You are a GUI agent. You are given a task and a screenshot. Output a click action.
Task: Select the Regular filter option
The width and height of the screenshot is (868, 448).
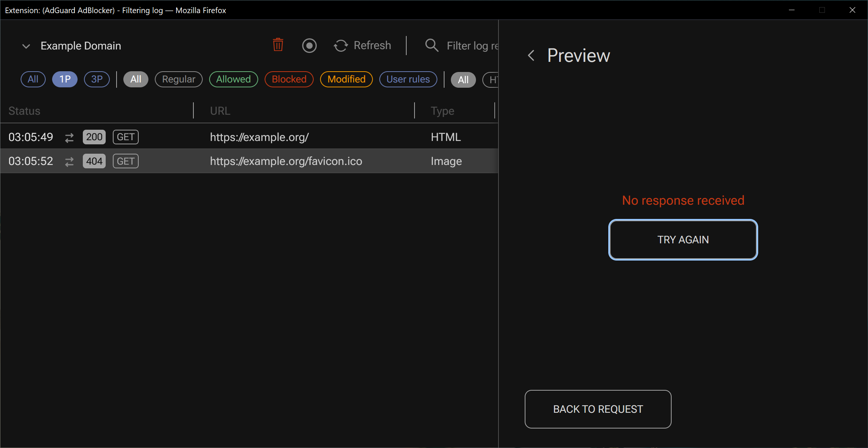(178, 79)
